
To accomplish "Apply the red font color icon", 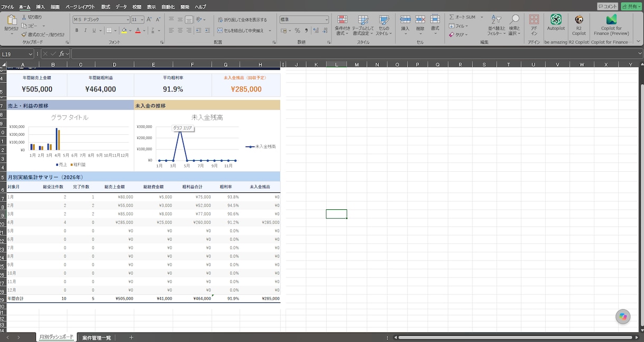I will point(138,31).
